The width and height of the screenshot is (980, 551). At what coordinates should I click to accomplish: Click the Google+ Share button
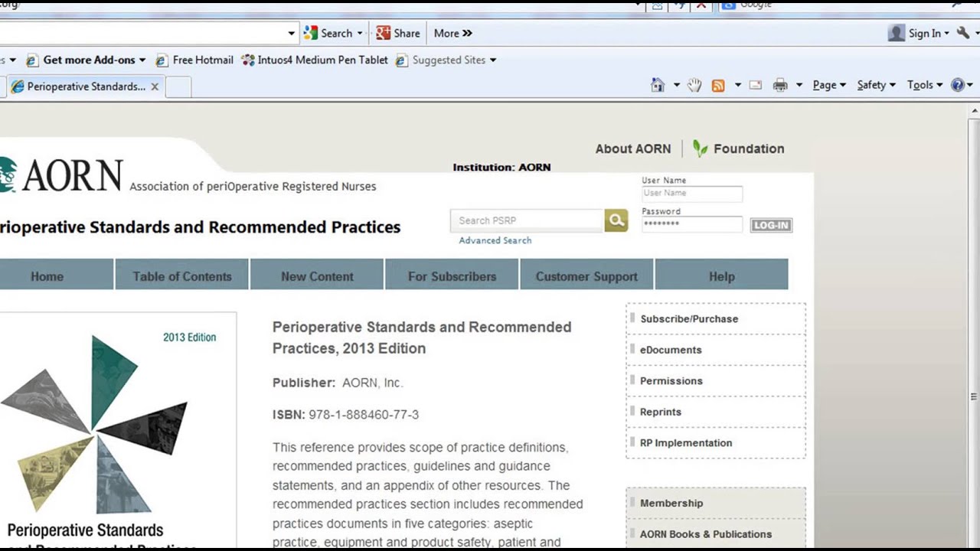click(398, 33)
